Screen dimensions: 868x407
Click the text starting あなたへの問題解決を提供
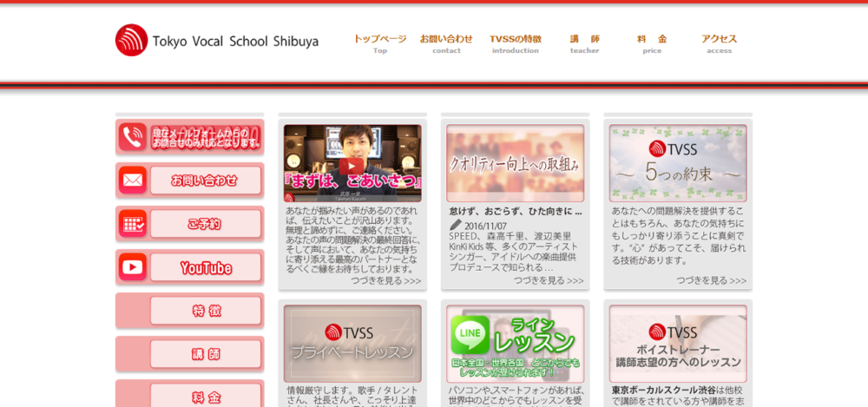point(678,235)
